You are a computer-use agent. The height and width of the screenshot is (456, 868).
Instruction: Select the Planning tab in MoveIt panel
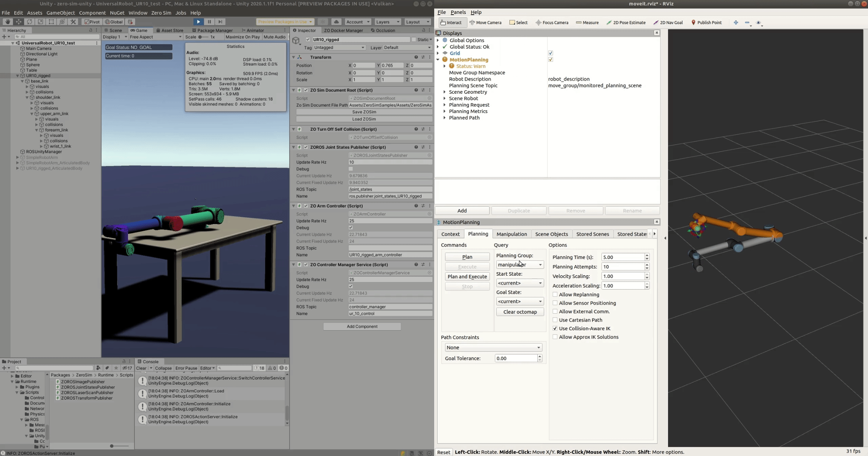click(x=477, y=234)
